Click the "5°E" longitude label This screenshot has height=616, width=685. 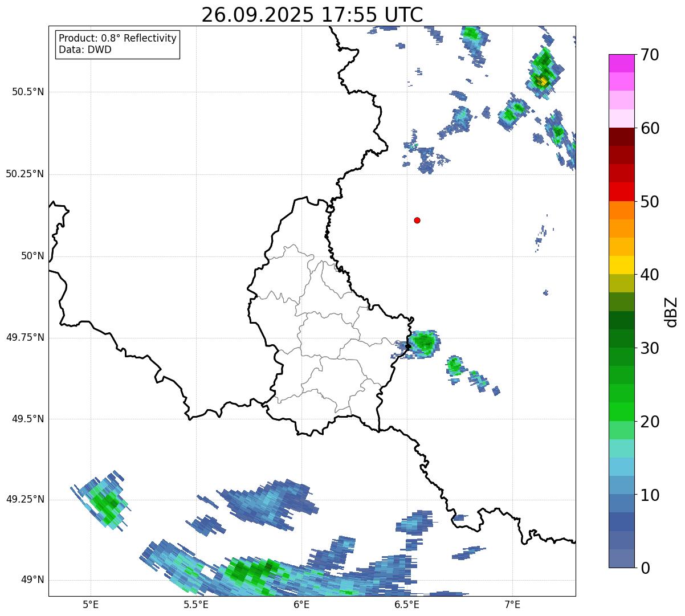91,604
